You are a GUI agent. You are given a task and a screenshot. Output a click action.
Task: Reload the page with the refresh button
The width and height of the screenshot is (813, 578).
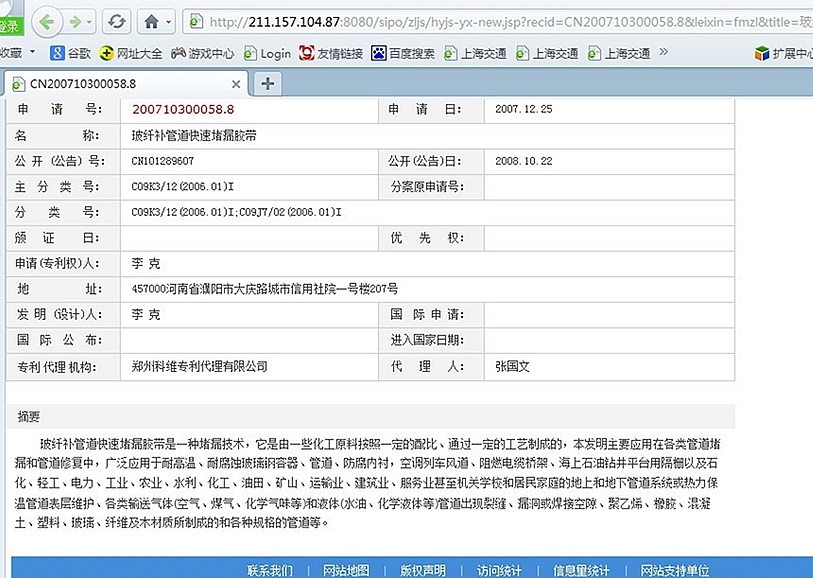coord(117,21)
